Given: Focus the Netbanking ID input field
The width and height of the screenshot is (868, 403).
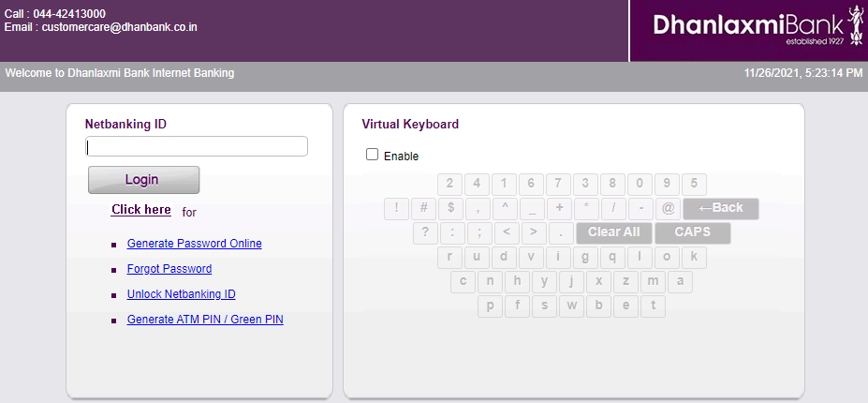Looking at the screenshot, I should (x=197, y=146).
